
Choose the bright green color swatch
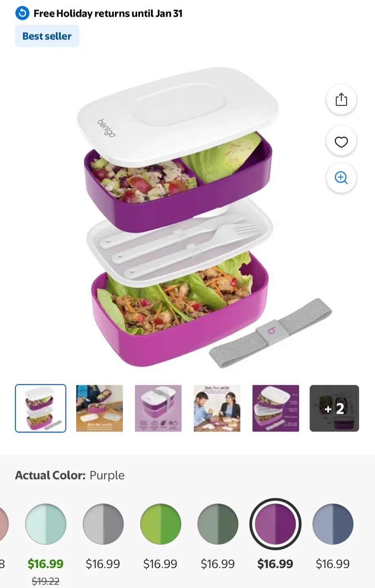(x=161, y=524)
